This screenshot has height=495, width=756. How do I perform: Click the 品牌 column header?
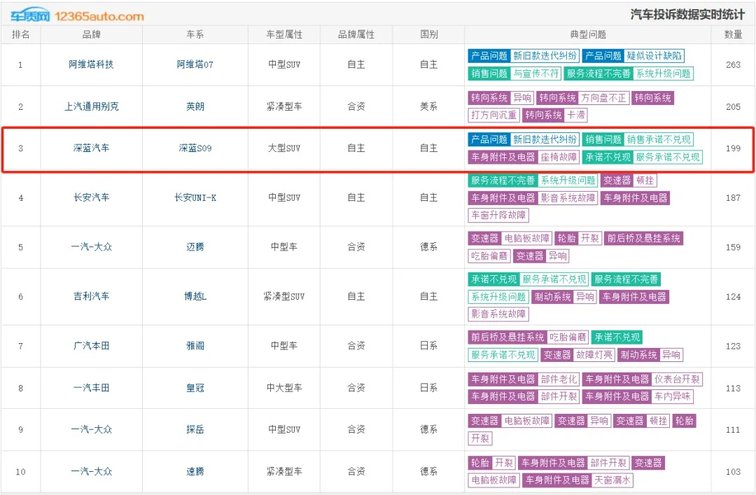coord(91,34)
